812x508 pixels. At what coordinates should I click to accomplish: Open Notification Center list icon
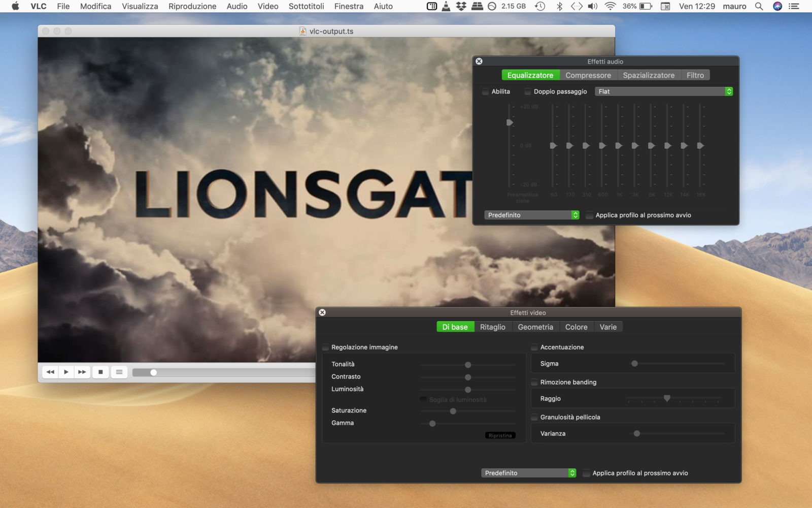[x=794, y=6]
